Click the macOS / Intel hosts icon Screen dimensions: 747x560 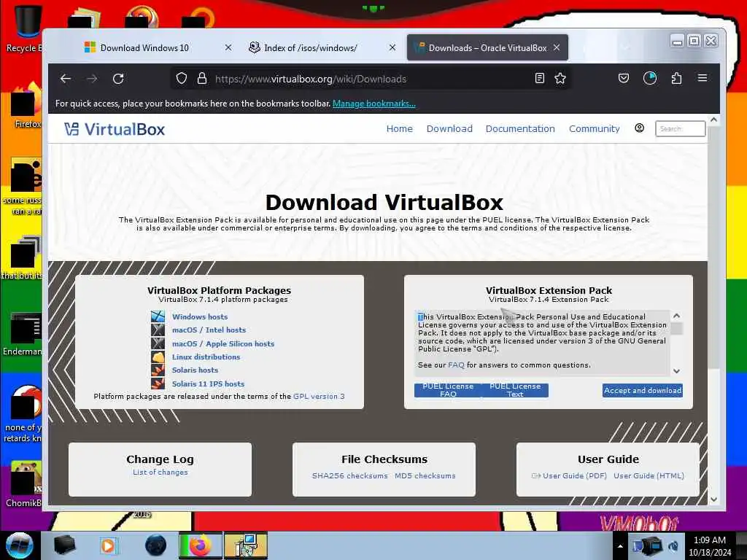[x=158, y=330]
